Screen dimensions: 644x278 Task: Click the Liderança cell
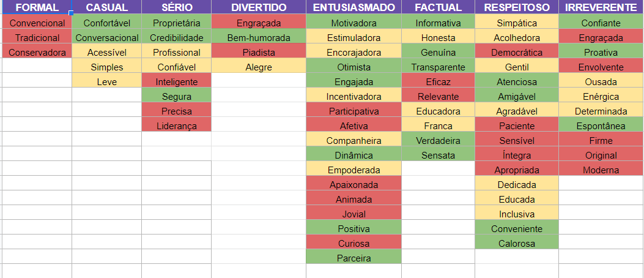coord(176,126)
